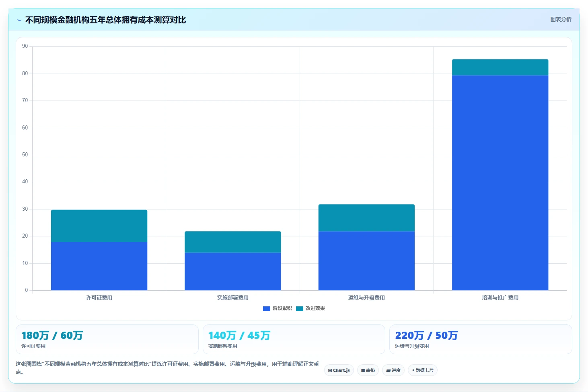Click the 表格 tag
The width and height of the screenshot is (588, 392).
pyautogui.click(x=368, y=370)
